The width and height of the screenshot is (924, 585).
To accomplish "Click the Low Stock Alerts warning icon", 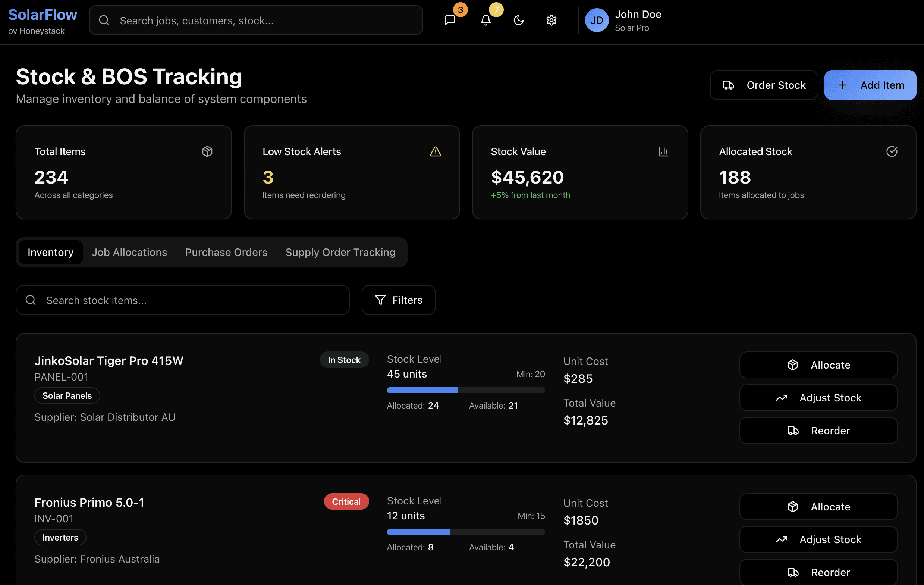I will point(435,151).
